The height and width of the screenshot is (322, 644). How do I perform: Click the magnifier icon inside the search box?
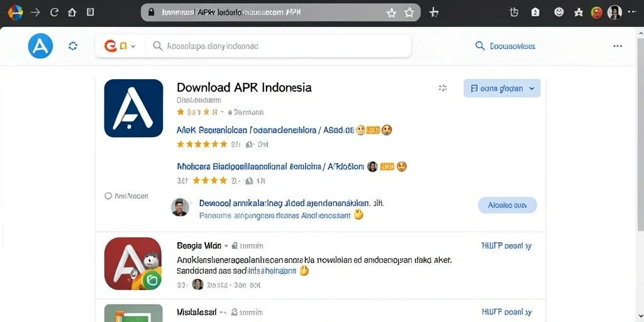(158, 46)
